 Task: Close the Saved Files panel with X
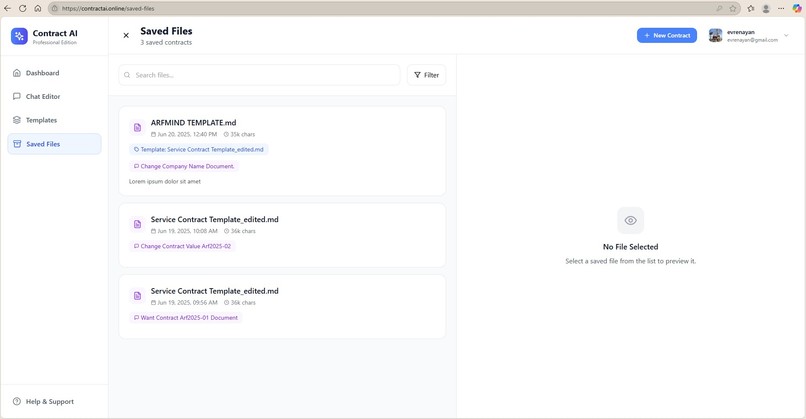coord(126,35)
